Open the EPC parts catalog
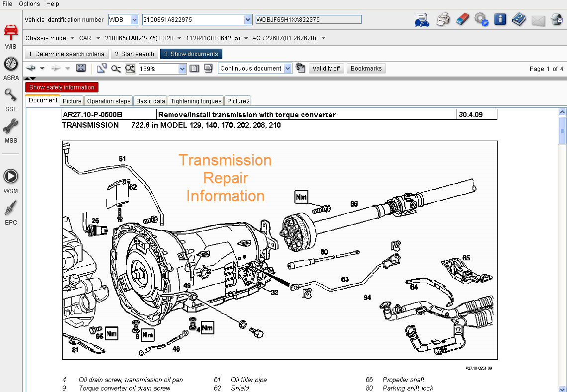The image size is (567, 392). pos(10,211)
